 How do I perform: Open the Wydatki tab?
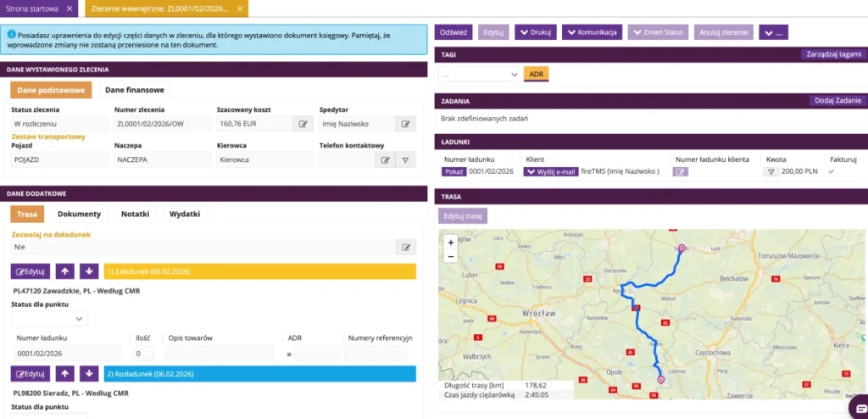point(184,215)
